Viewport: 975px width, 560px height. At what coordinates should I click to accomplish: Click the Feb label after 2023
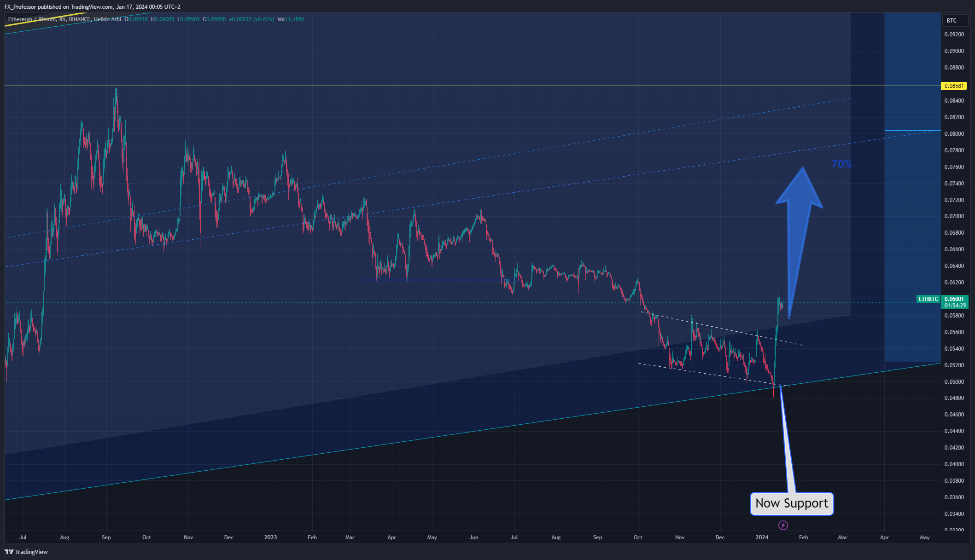pos(312,537)
